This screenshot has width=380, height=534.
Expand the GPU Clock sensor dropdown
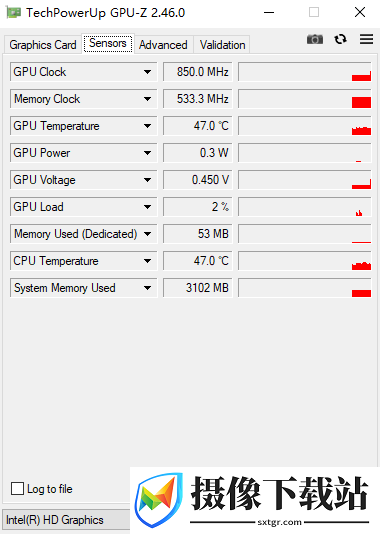click(x=147, y=72)
